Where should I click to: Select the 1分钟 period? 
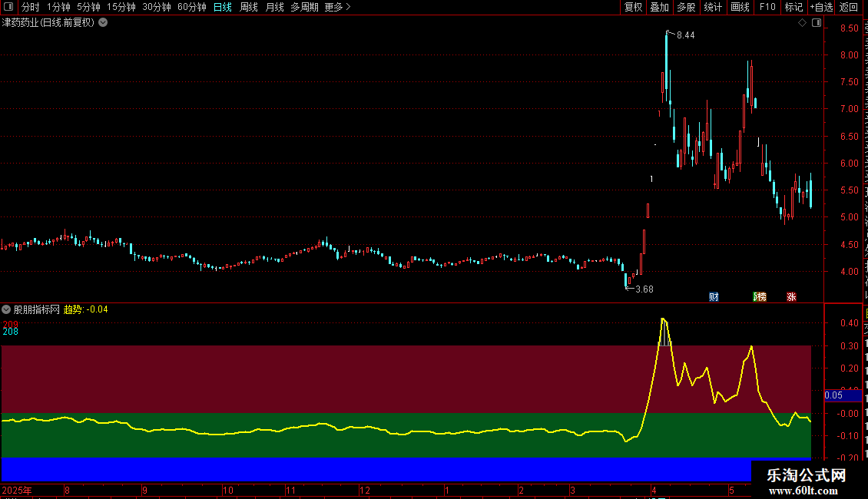coord(58,7)
